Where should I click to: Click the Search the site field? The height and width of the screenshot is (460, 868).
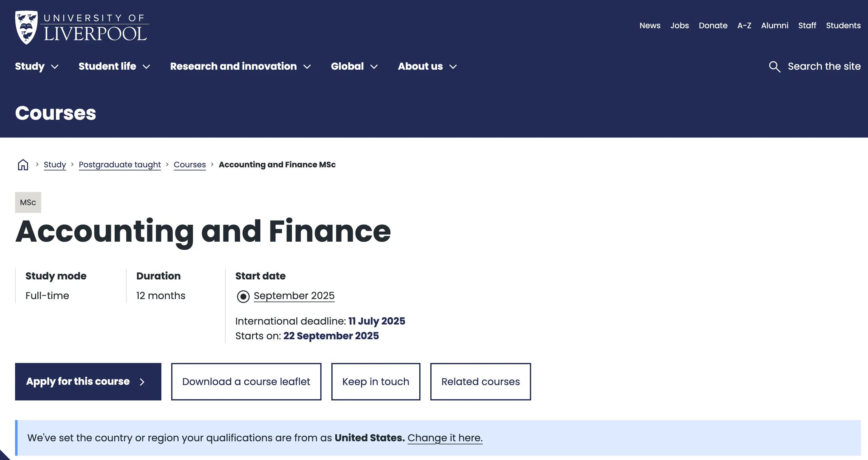point(824,66)
